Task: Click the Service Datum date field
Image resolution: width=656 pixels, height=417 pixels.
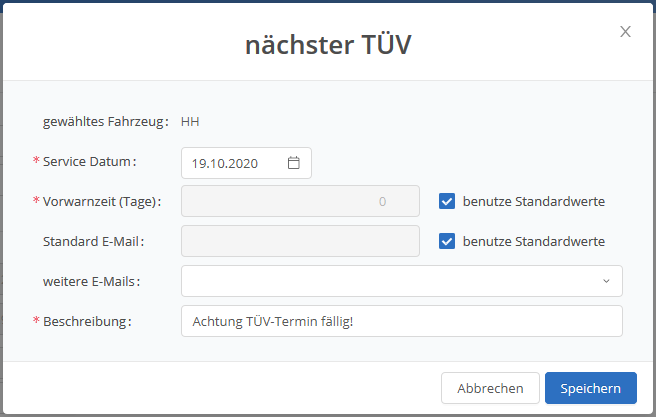Action: pyautogui.click(x=236, y=163)
